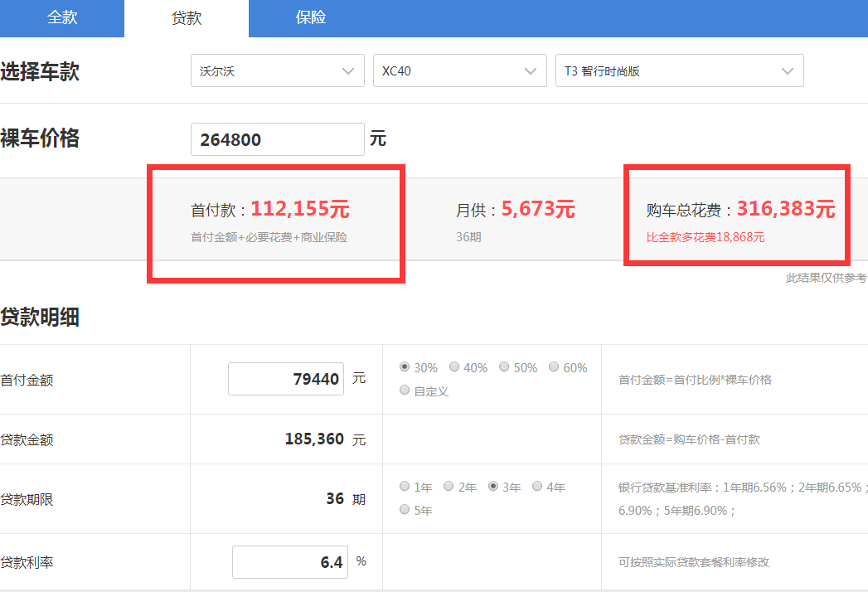This screenshot has width=868, height=592.
Task: Select the 1年 loan term
Action: (405, 486)
